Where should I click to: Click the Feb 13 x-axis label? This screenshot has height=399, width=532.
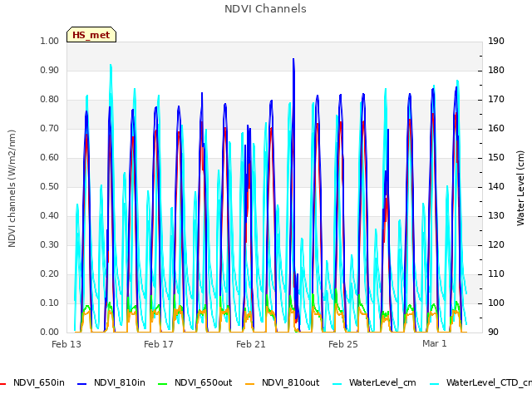(x=66, y=344)
